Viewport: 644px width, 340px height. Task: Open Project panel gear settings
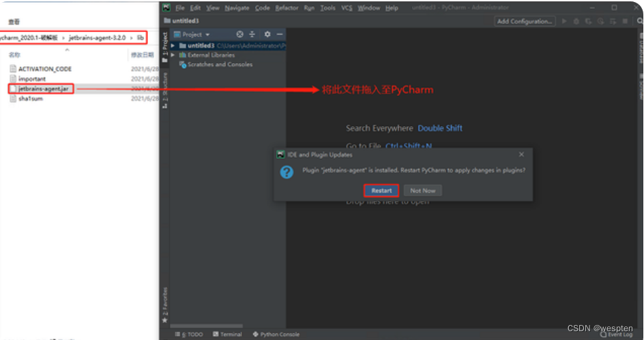click(x=267, y=35)
